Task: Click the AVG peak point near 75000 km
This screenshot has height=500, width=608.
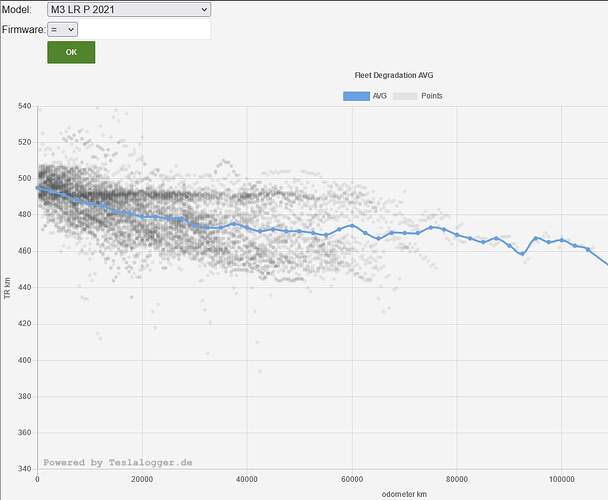Action: (x=430, y=227)
